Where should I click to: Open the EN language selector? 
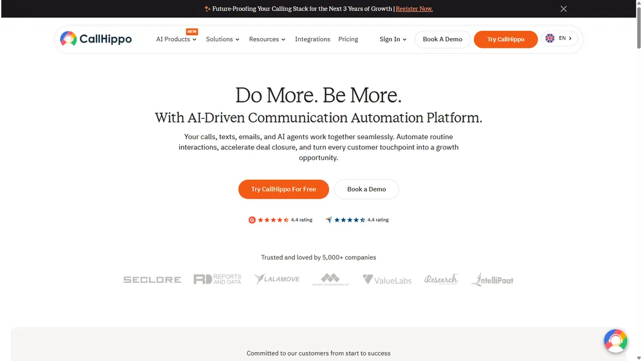(x=560, y=38)
